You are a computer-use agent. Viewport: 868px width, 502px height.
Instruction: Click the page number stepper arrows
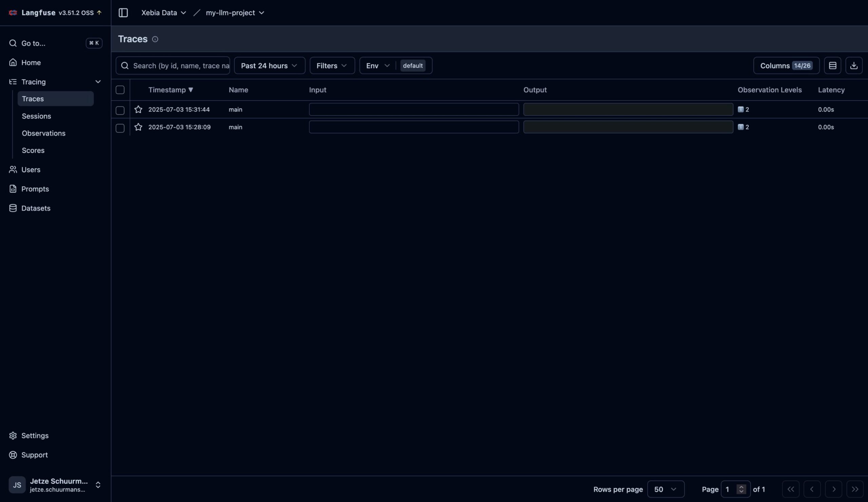[x=741, y=489]
